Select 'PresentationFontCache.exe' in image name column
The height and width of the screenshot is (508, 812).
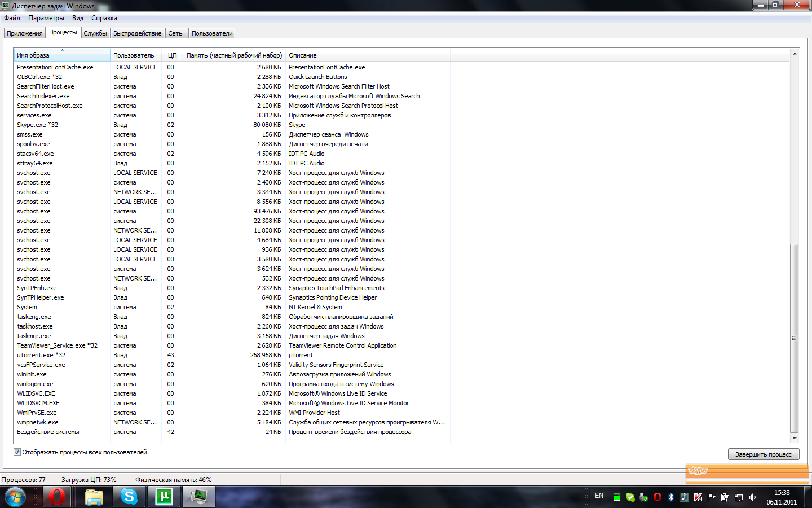pos(55,67)
